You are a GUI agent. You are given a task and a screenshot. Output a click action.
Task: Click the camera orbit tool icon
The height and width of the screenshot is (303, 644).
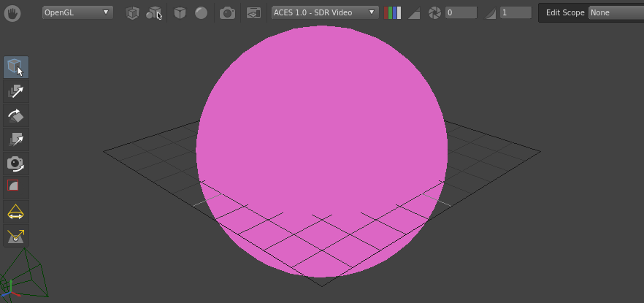tap(15, 163)
